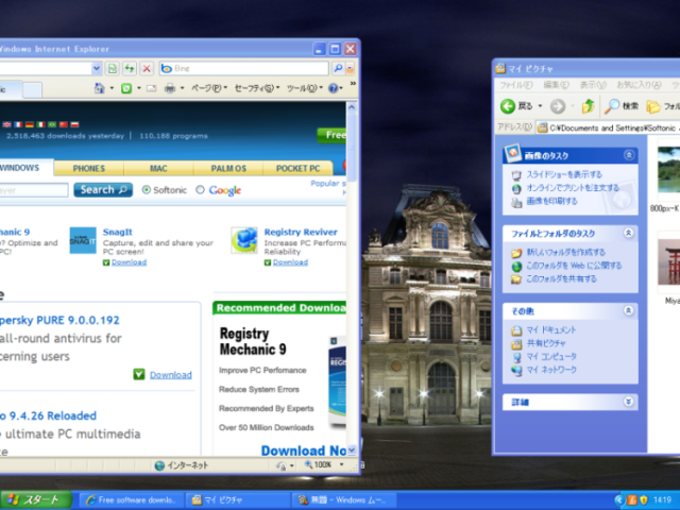Click the Search magnifier in My Pictures
Image resolution: width=680 pixels, height=510 pixels.
tap(612, 106)
